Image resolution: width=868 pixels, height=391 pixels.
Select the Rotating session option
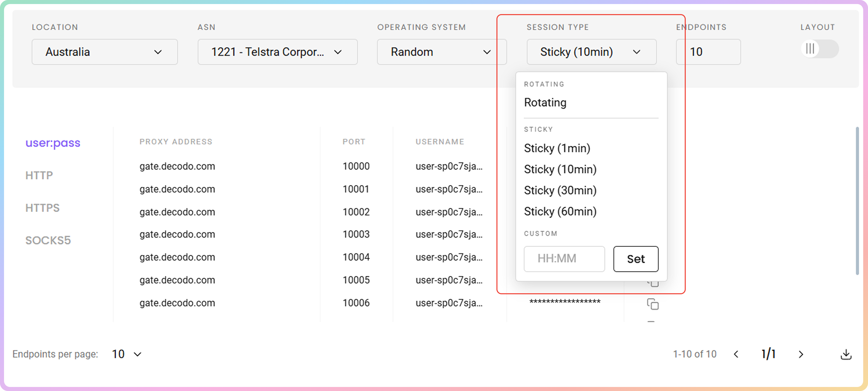[545, 103]
